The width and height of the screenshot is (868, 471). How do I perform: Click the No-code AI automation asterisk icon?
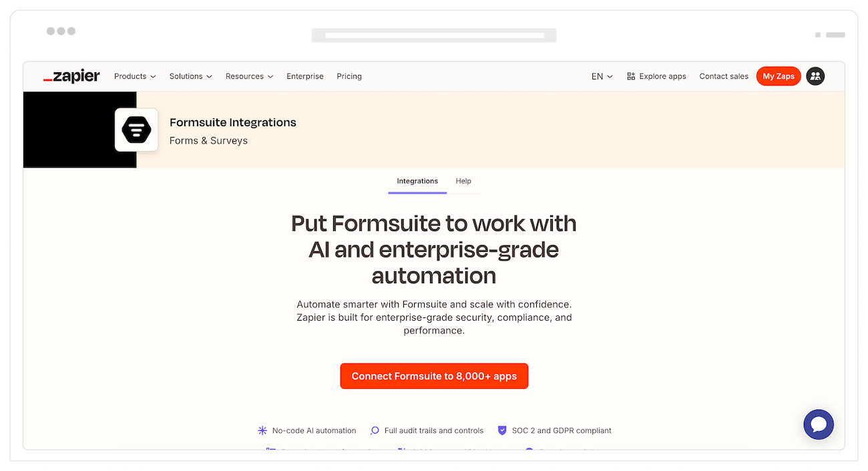pyautogui.click(x=262, y=431)
